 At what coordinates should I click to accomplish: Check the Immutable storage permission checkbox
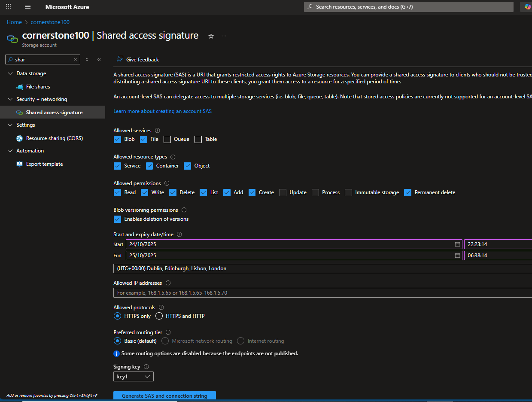pos(348,192)
